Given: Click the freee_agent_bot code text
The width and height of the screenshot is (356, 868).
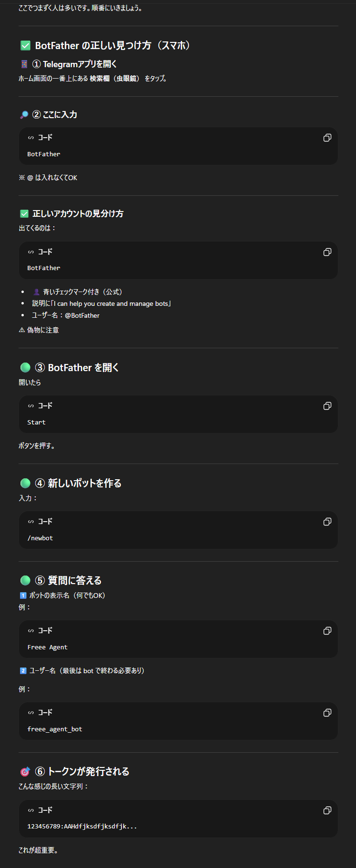Looking at the screenshot, I should click(x=55, y=729).
